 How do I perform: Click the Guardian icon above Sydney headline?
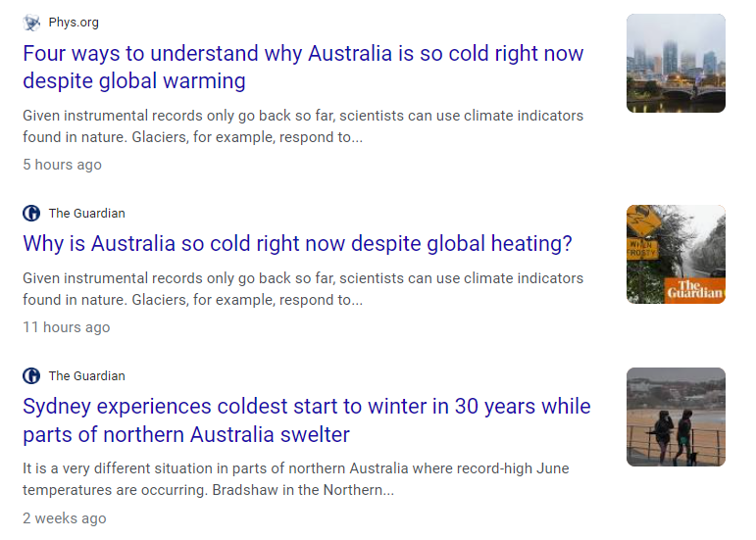pos(31,375)
